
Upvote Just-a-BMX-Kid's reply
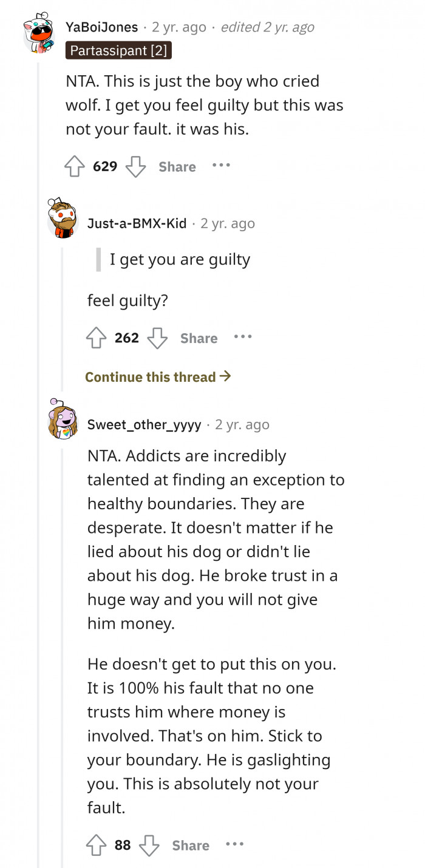96,337
